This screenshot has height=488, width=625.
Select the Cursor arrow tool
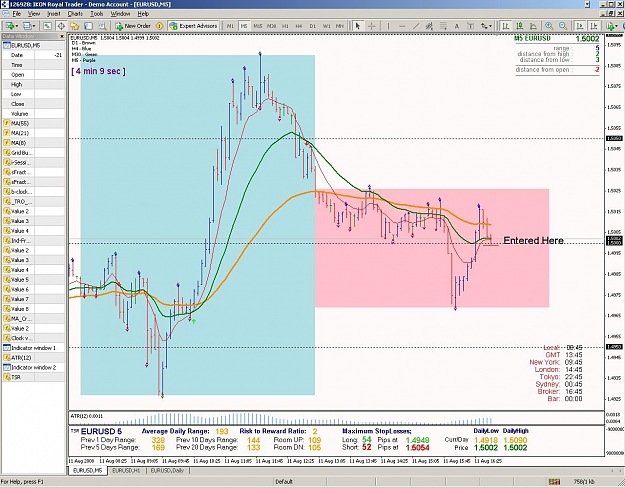click(358, 26)
